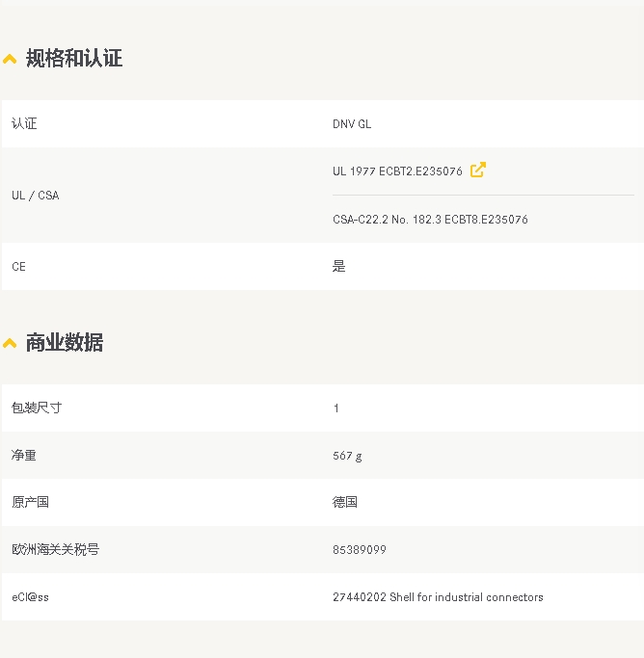This screenshot has height=658, width=644.
Task: Click the 商业数据 section heading
Action: [65, 343]
